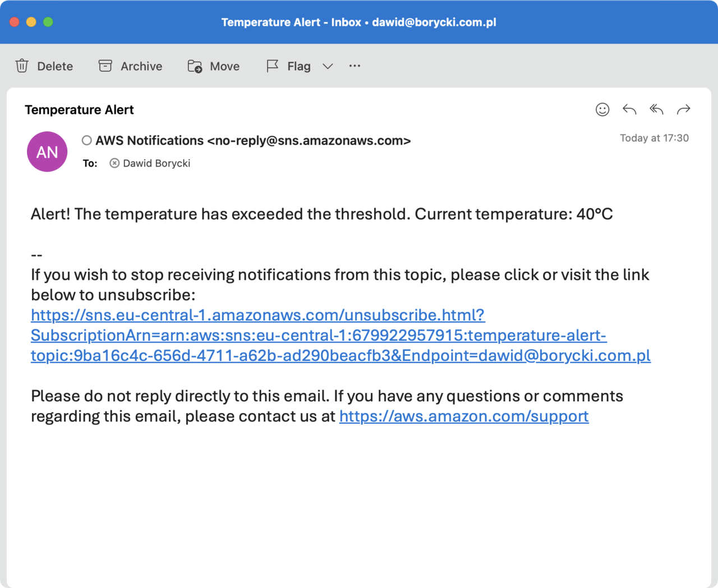Click the Move folder icon
718x588 pixels.
click(195, 66)
